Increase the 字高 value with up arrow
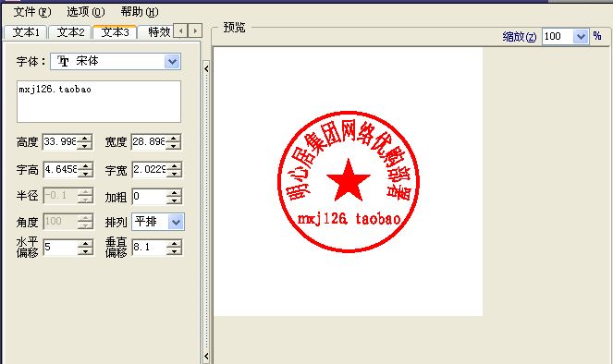Image resolution: width=613 pixels, height=364 pixels. pos(86,165)
